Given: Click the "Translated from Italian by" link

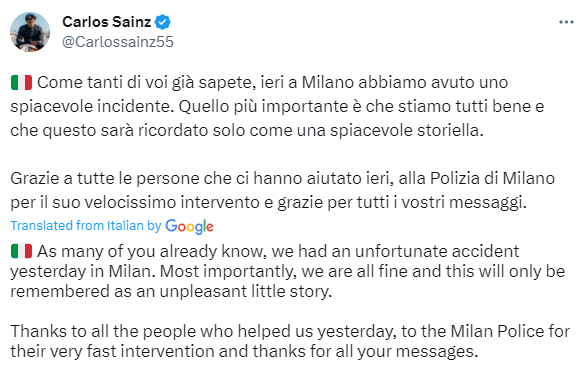Looking at the screenshot, I should (86, 226).
